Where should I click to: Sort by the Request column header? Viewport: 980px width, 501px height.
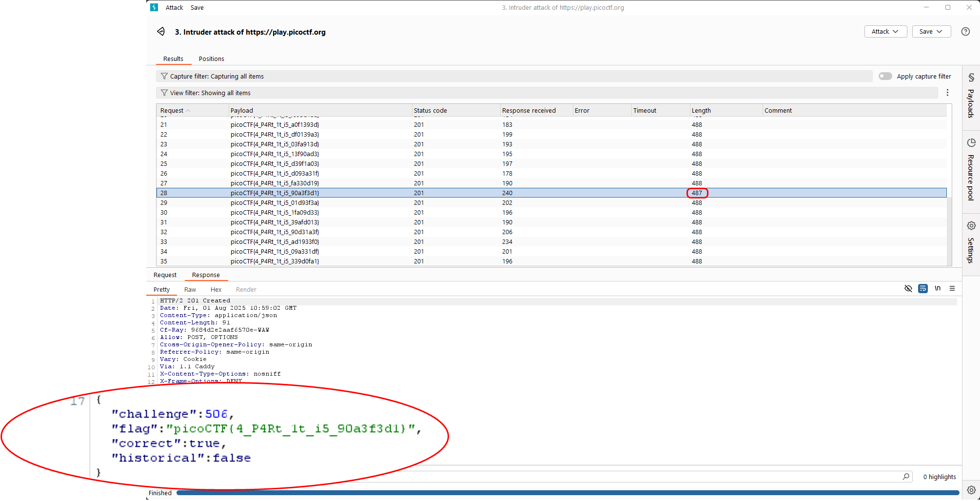(x=172, y=111)
